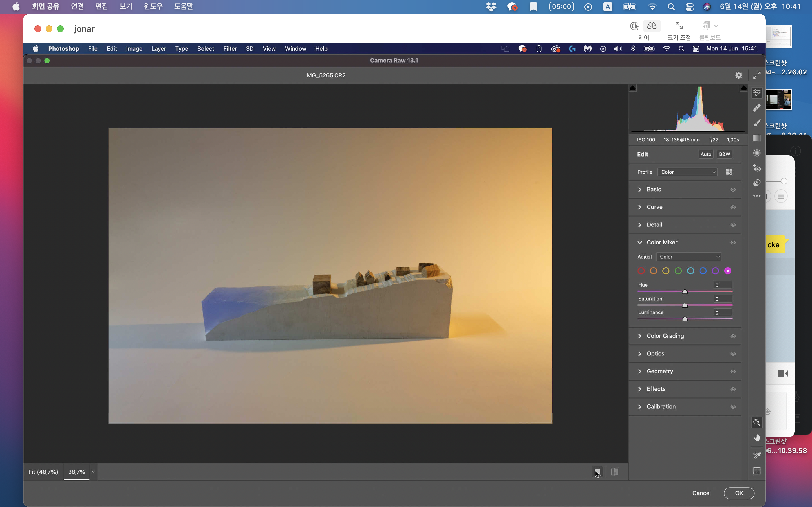Image resolution: width=812 pixels, height=507 pixels.
Task: Toggle Color Mixer panel eye icon
Action: [733, 243]
